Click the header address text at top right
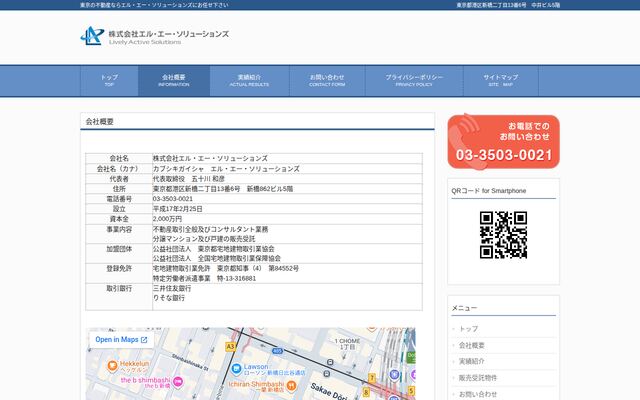The image size is (640, 400). [508, 5]
